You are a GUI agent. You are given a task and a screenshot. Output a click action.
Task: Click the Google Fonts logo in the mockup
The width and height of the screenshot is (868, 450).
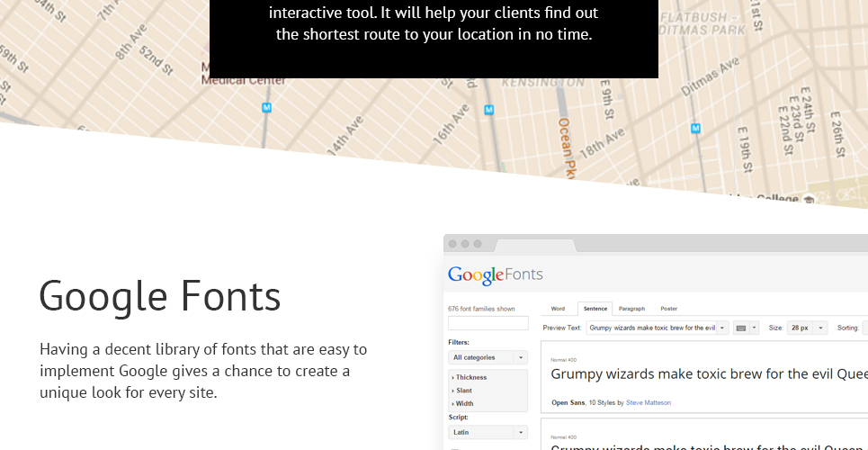point(495,274)
